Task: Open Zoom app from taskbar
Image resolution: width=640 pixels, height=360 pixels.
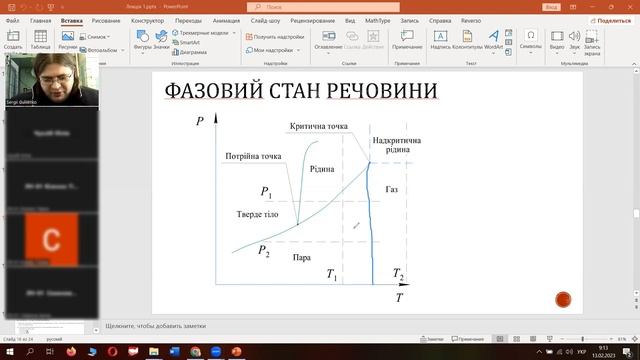Action: [216, 351]
